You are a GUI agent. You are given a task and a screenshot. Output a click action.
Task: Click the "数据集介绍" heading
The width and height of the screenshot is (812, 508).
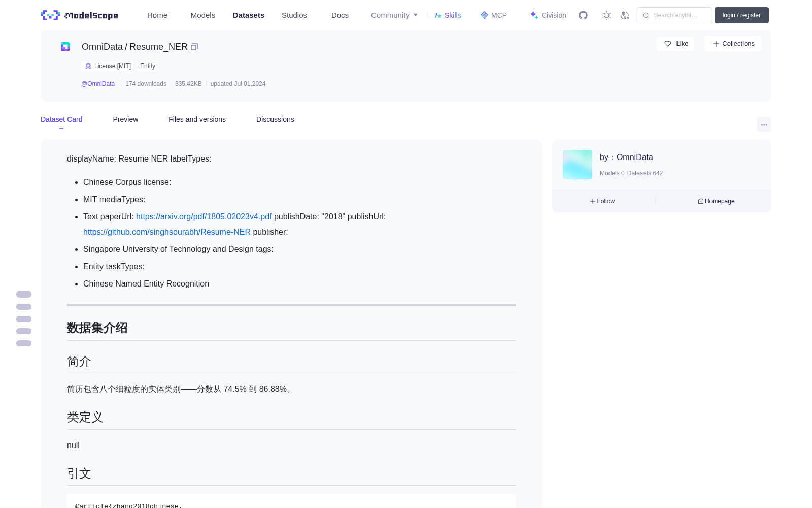97,328
